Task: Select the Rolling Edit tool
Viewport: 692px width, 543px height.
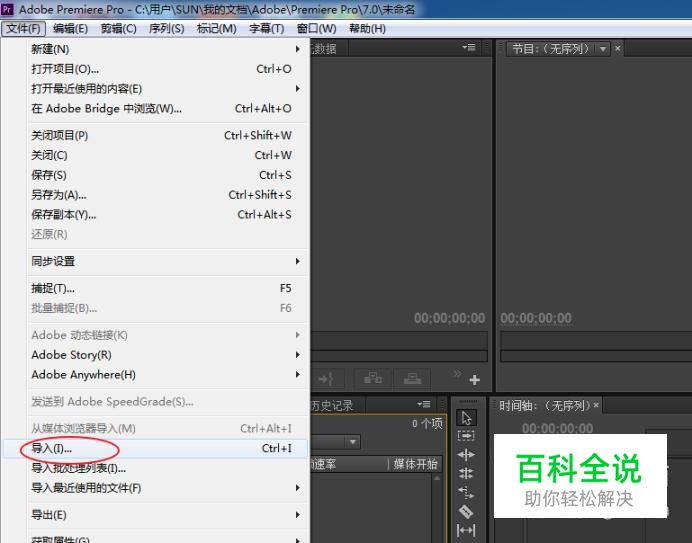Action: click(466, 474)
